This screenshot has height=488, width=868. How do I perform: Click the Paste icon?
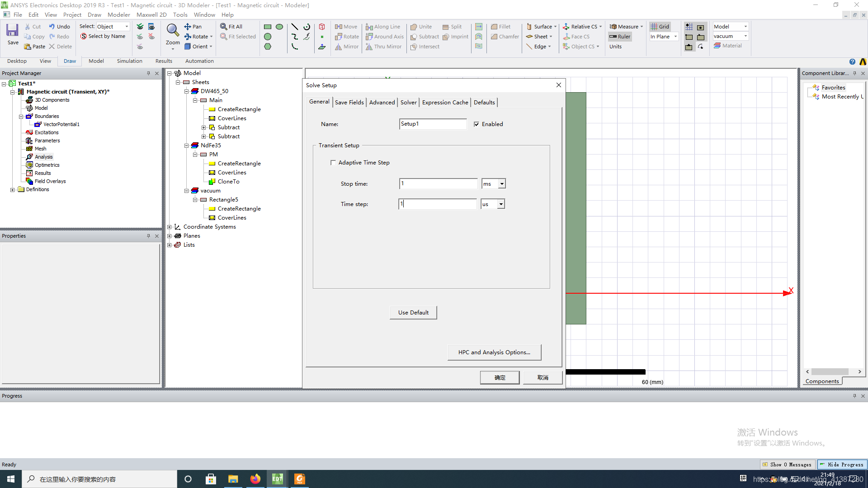tap(35, 47)
